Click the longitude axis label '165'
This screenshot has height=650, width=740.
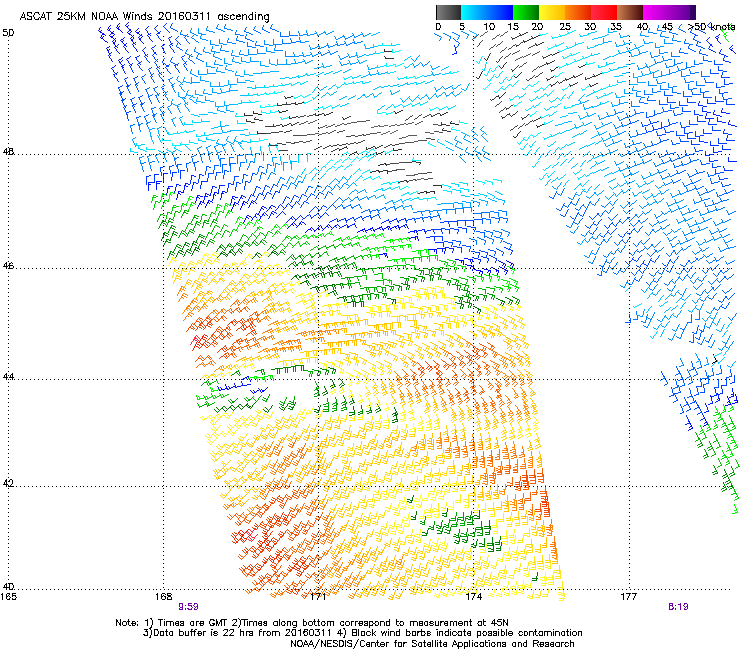(x=8, y=597)
